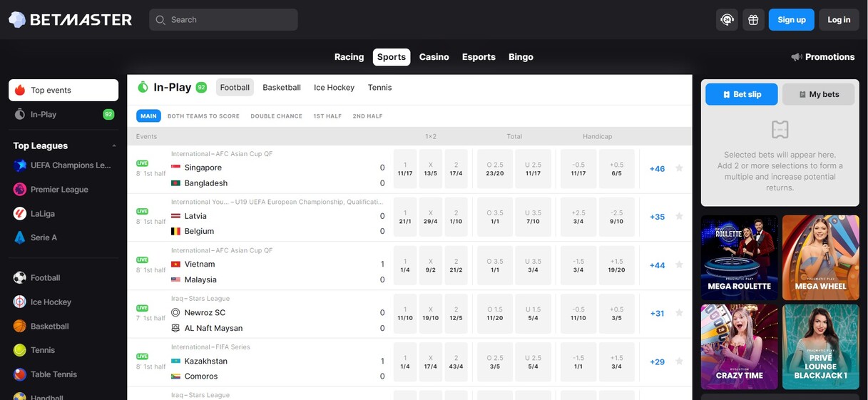Show 2nd Half markets
The height and width of the screenshot is (400, 868).
[367, 116]
